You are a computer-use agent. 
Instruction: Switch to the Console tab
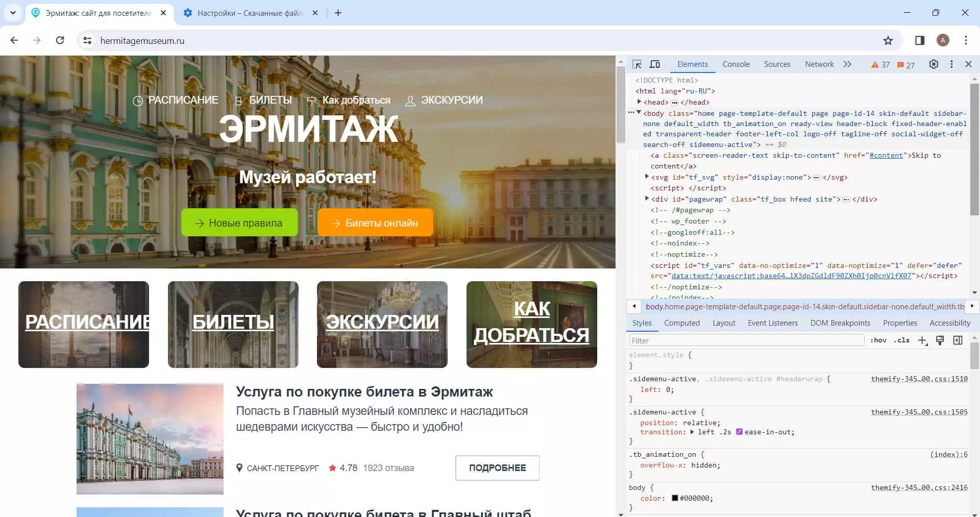[x=736, y=64]
